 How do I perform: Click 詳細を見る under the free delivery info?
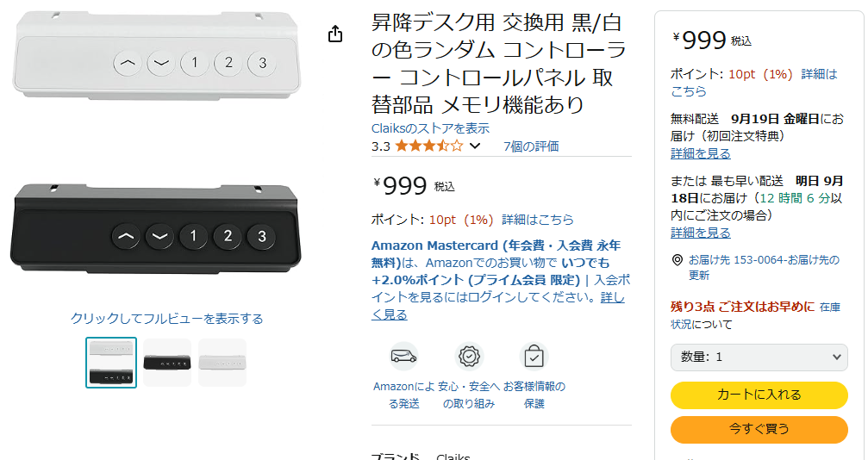pyautogui.click(x=701, y=153)
